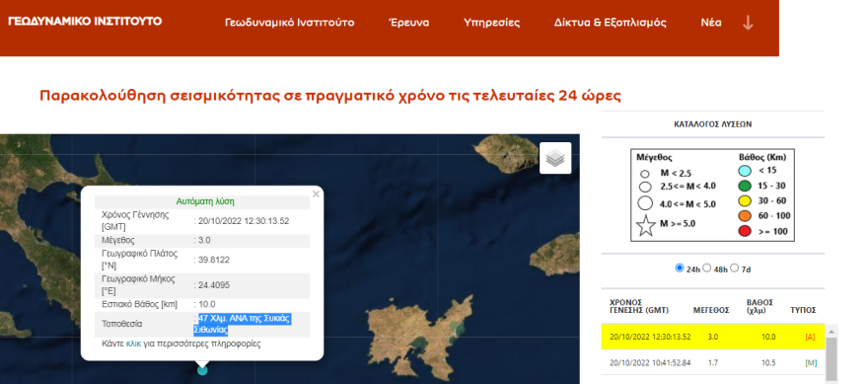Click the green 15 - 30 depth legend circle

pyautogui.click(x=745, y=187)
